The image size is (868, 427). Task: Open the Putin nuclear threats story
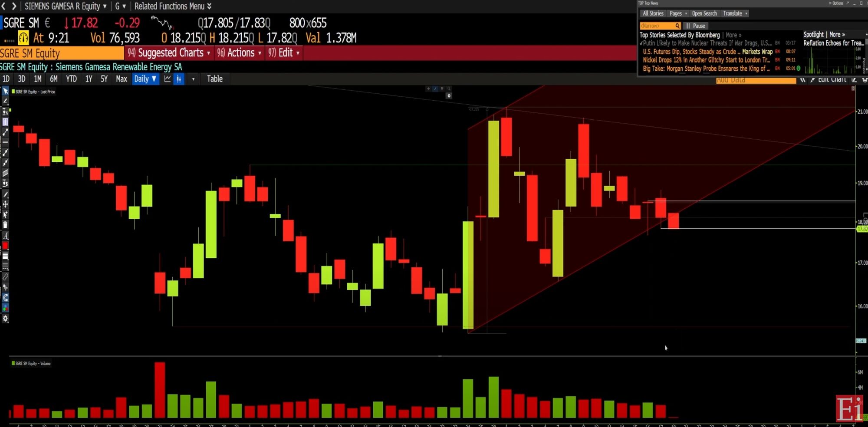tap(707, 43)
